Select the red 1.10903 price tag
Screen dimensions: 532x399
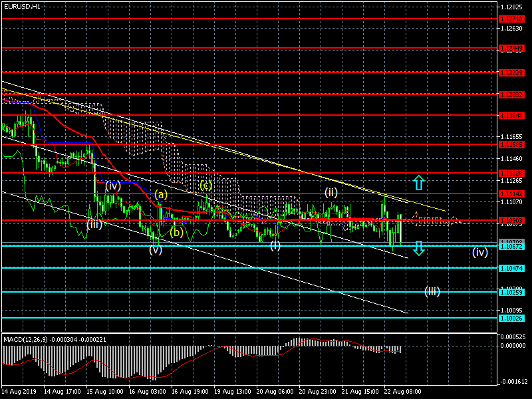coord(511,221)
